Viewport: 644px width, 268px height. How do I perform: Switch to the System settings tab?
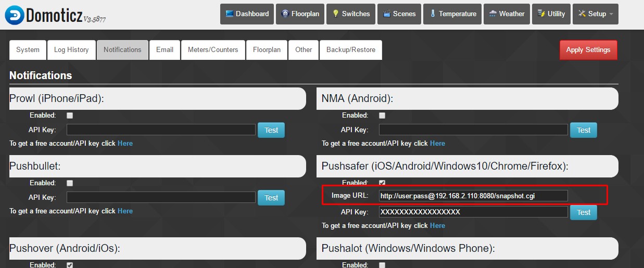(28, 50)
